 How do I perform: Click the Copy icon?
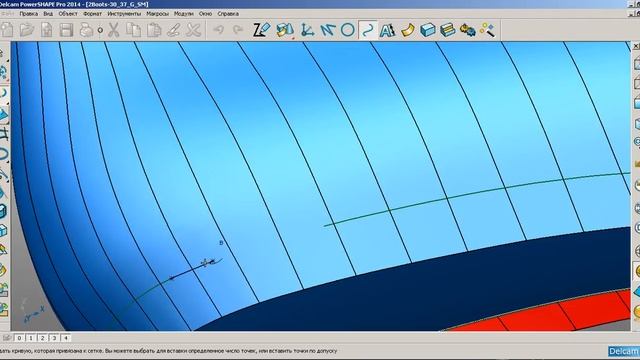(133, 30)
